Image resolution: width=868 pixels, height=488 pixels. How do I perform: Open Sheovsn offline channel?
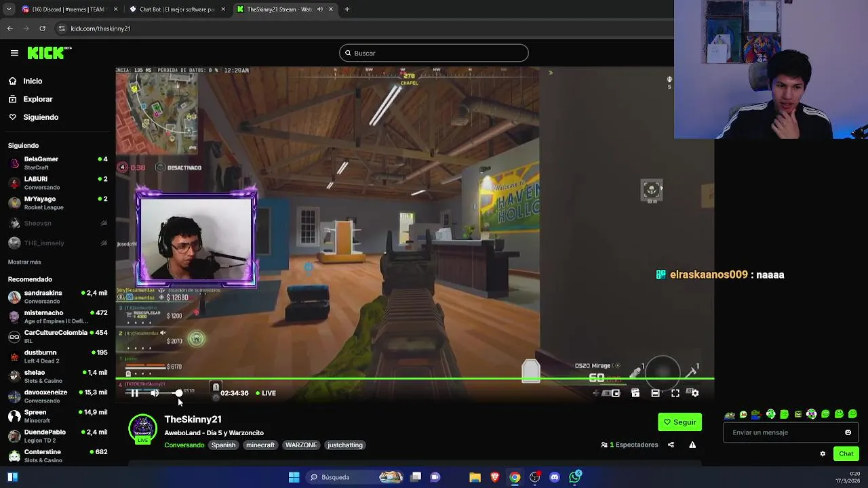[x=58, y=223]
